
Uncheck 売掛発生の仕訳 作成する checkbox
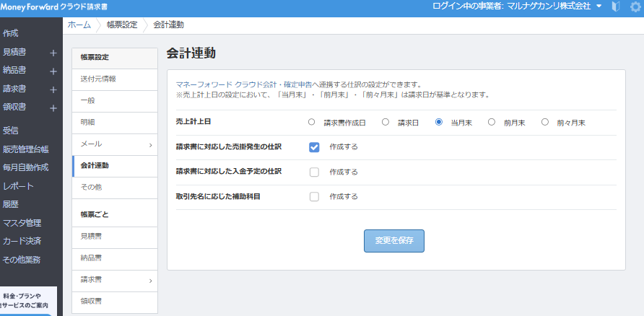click(x=314, y=147)
